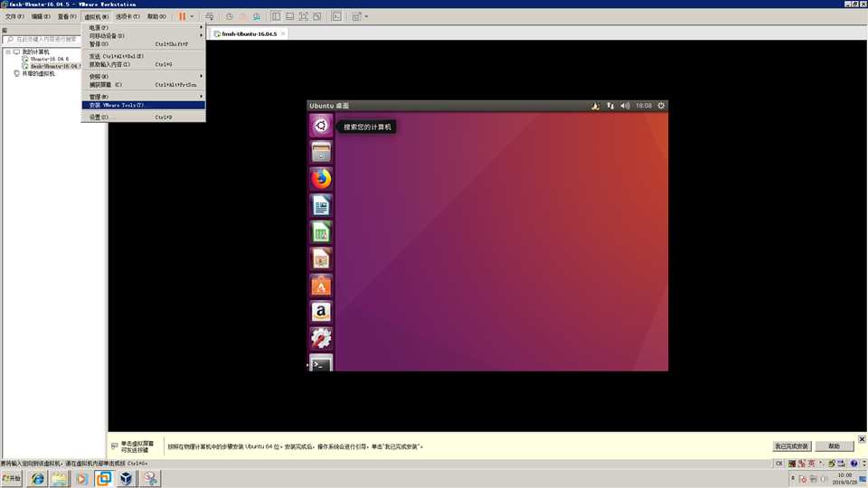Open Ubuntu session gear menu
Image resolution: width=868 pixels, height=488 pixels.
tap(661, 106)
